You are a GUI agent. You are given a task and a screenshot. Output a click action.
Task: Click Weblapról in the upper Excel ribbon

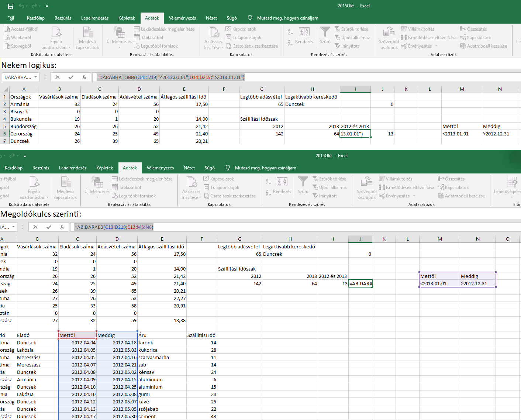(x=18, y=38)
